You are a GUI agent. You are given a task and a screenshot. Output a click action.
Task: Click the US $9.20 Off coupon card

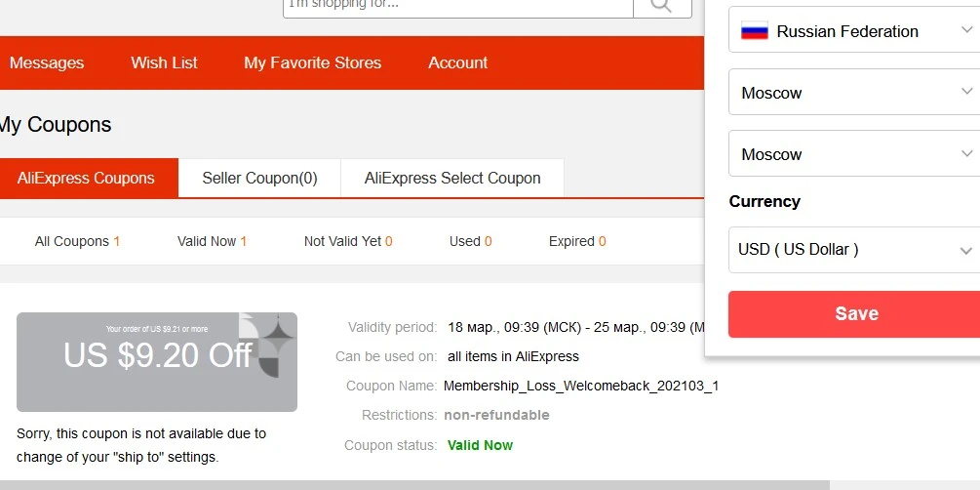[x=157, y=362]
